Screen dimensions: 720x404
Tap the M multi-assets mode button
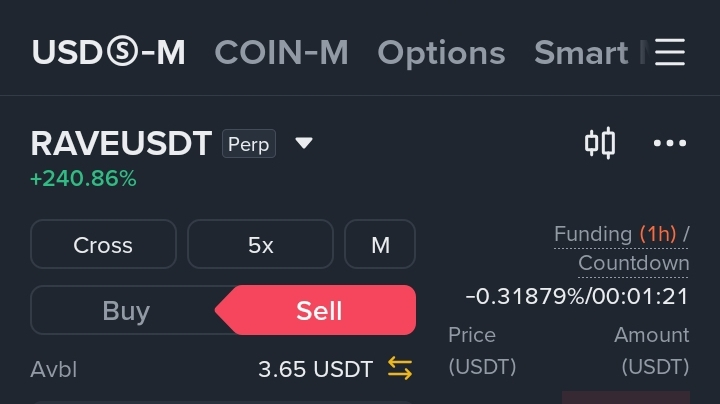[380, 244]
